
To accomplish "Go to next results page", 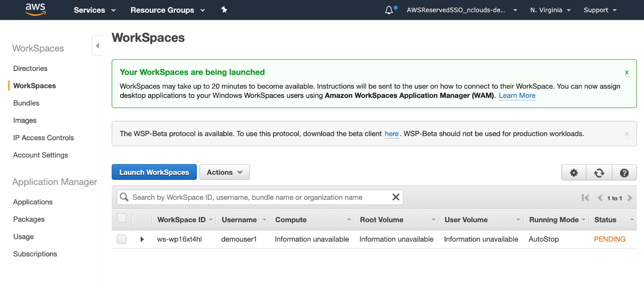I will (x=630, y=198).
